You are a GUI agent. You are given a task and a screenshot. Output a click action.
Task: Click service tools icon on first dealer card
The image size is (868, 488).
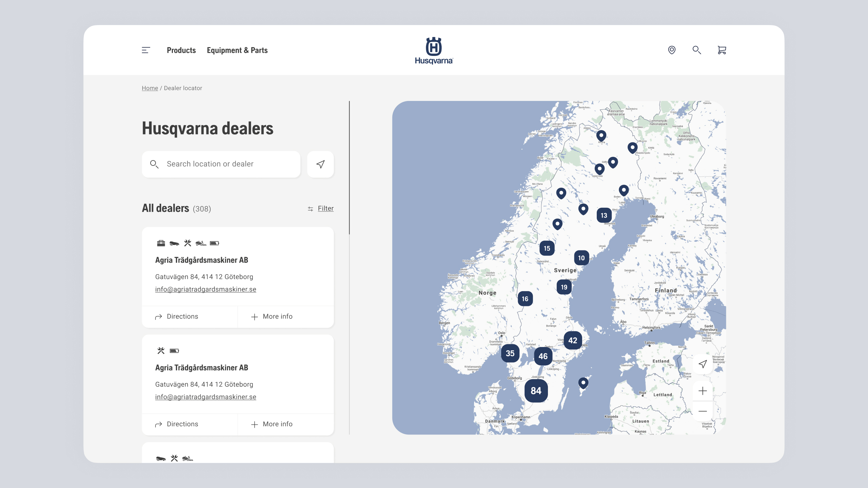pos(188,243)
